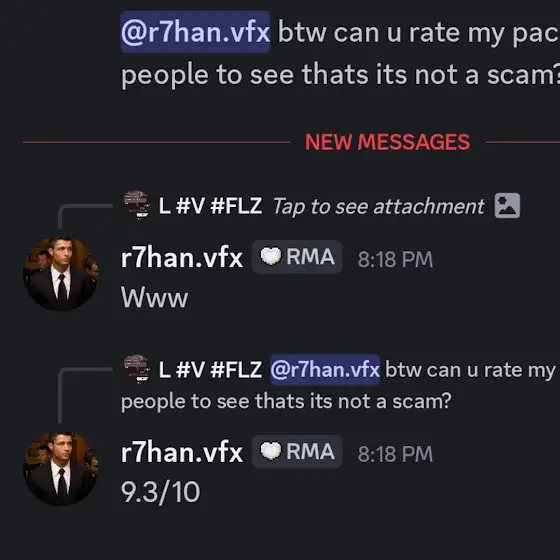Click the L #V #FLZ name in the second reply preview

(210, 370)
